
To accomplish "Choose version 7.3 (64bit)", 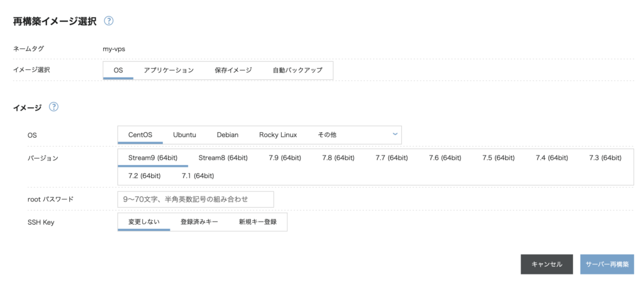I will (606, 158).
